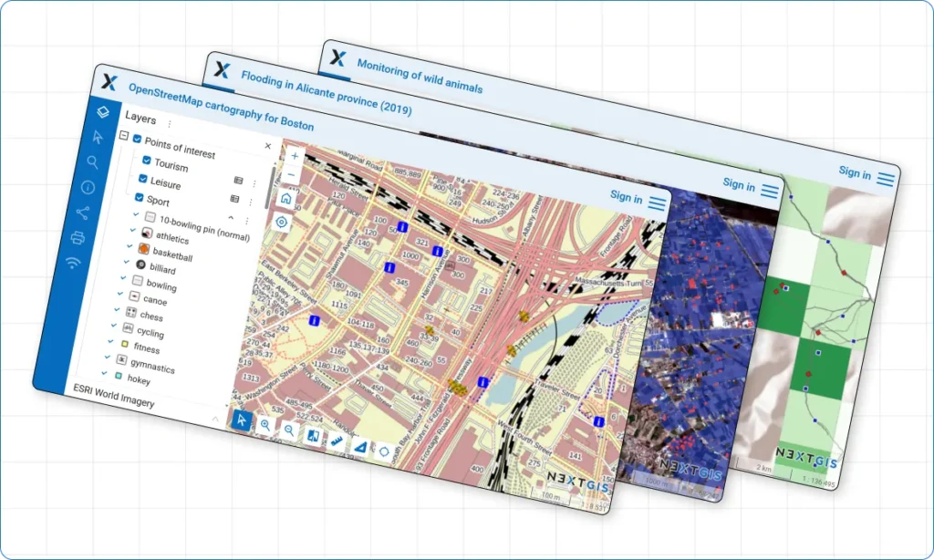Collapse the Points of interest tree group
The image size is (934, 560).
123,136
